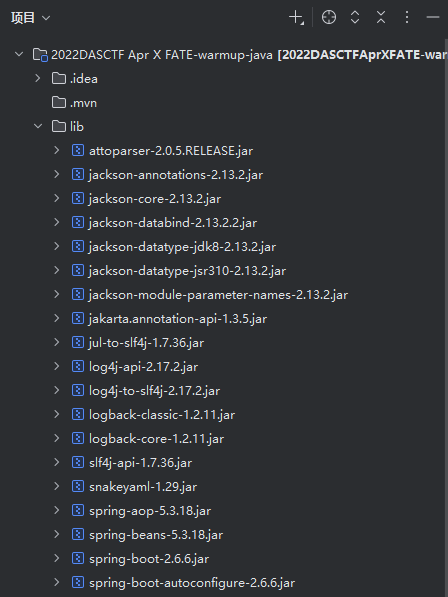The image size is (448, 597).
Task: Select logback-classic-1.2.11.jar file
Action: 162,415
